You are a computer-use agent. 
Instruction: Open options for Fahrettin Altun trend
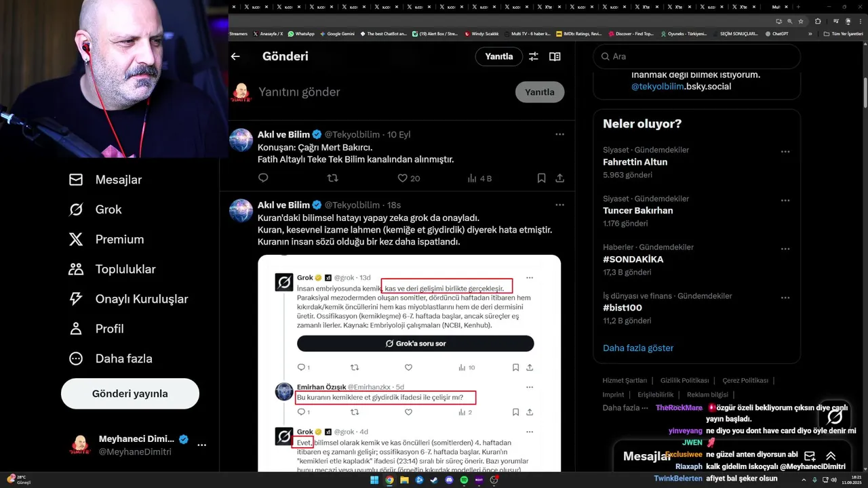(785, 151)
